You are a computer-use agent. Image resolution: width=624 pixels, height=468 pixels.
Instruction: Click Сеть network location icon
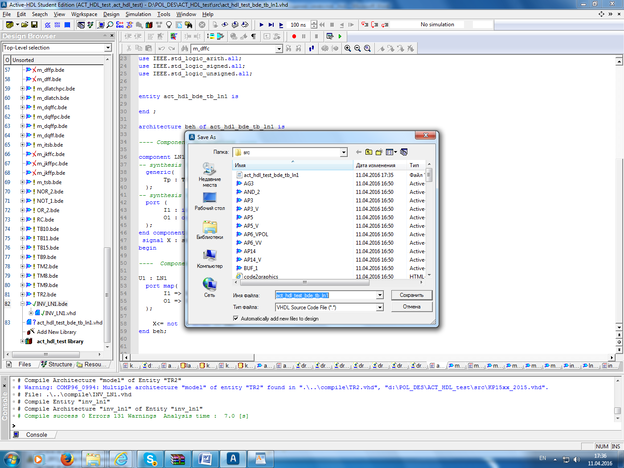click(x=209, y=285)
